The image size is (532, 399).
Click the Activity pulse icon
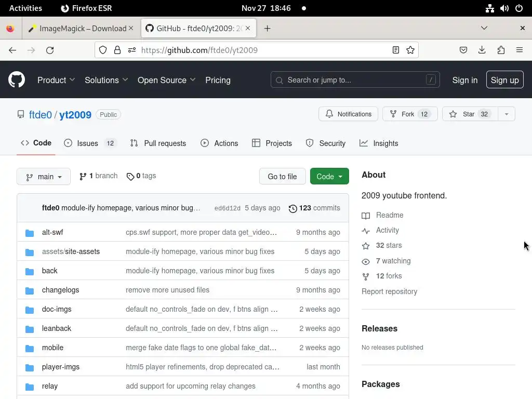(x=365, y=231)
